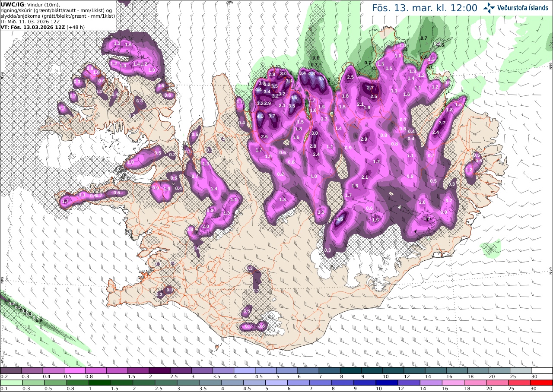Pick the darkest purple snow legend swatch at 2
553x392 pixels.
(159, 370)
